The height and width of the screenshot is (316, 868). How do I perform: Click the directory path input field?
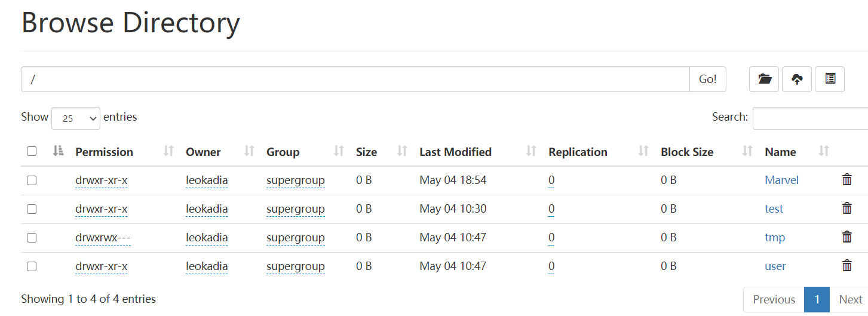(x=355, y=79)
